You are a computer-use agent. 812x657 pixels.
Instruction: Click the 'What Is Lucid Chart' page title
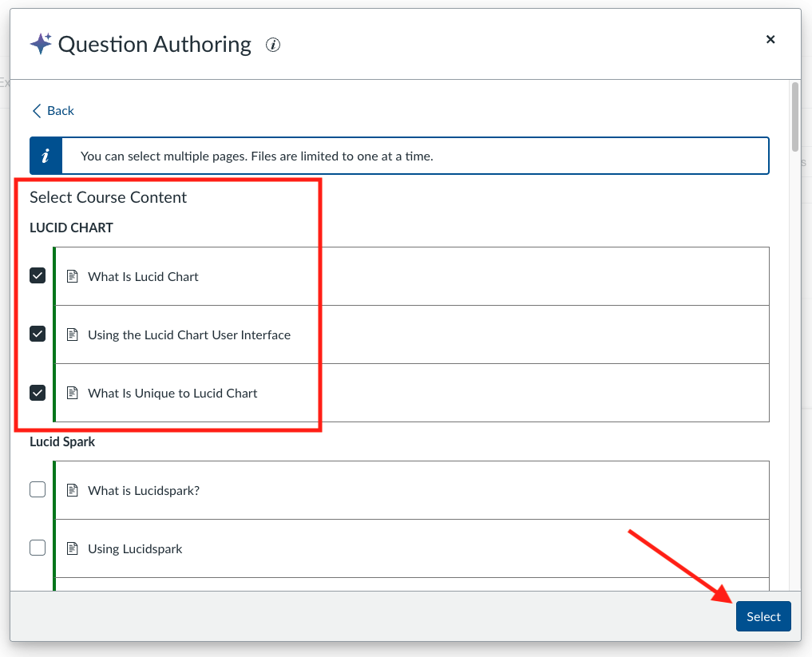click(x=143, y=276)
